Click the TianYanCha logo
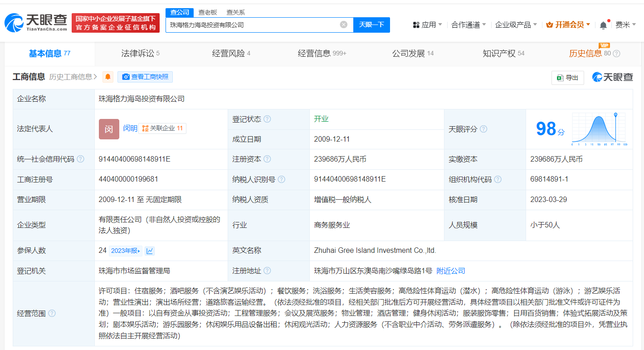The height and width of the screenshot is (350, 644). click(36, 23)
